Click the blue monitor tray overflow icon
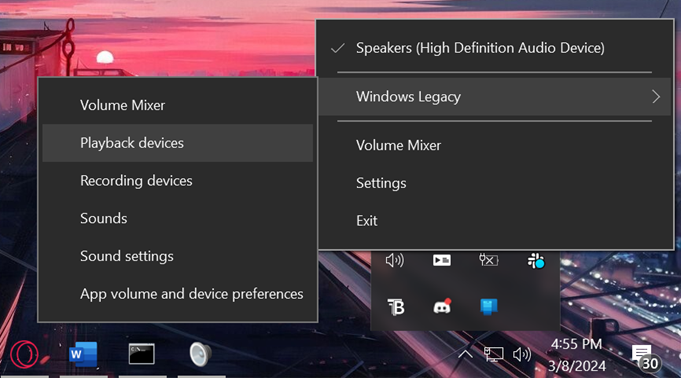 pos(489,307)
